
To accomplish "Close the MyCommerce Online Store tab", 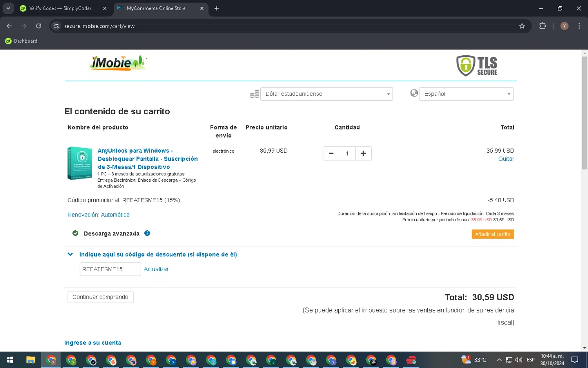I will (202, 8).
